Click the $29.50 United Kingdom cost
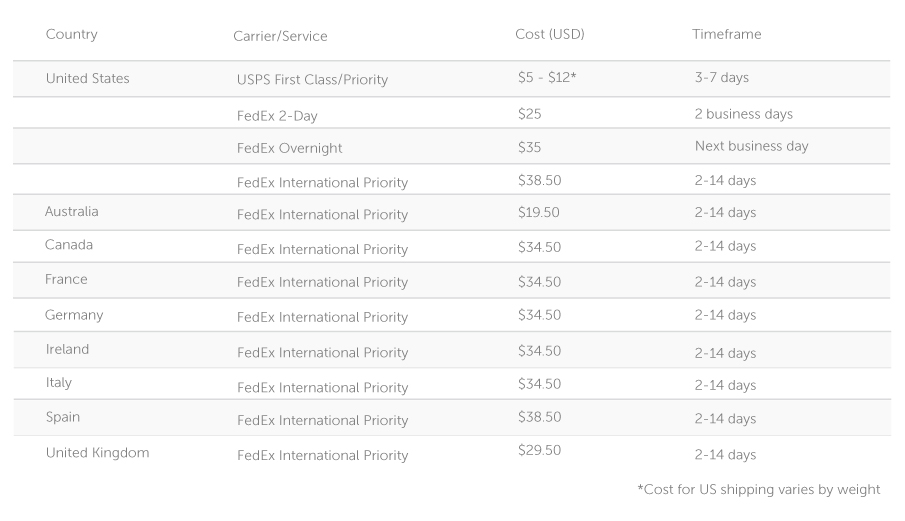Image resolution: width=905 pixels, height=521 pixels. [539, 450]
